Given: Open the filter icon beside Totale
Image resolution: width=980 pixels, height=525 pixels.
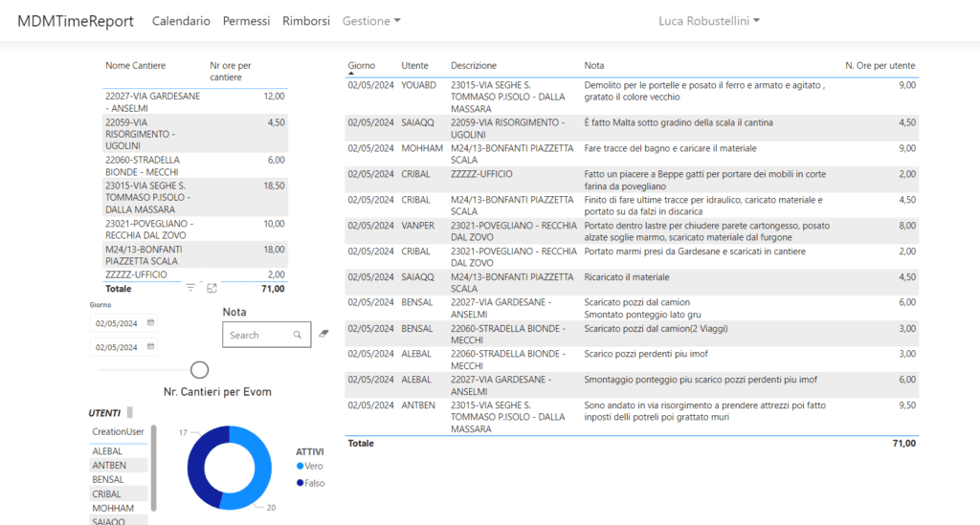Looking at the screenshot, I should (190, 288).
